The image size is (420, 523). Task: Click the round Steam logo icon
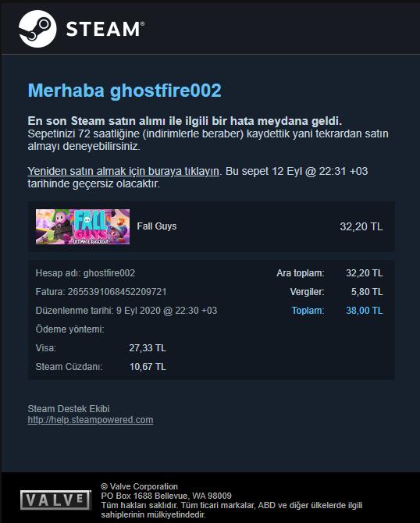[x=37, y=29]
